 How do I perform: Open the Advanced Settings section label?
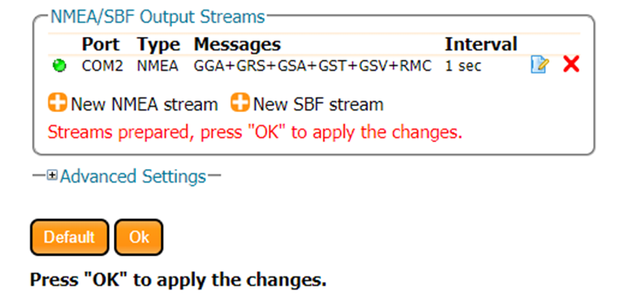tap(133, 177)
